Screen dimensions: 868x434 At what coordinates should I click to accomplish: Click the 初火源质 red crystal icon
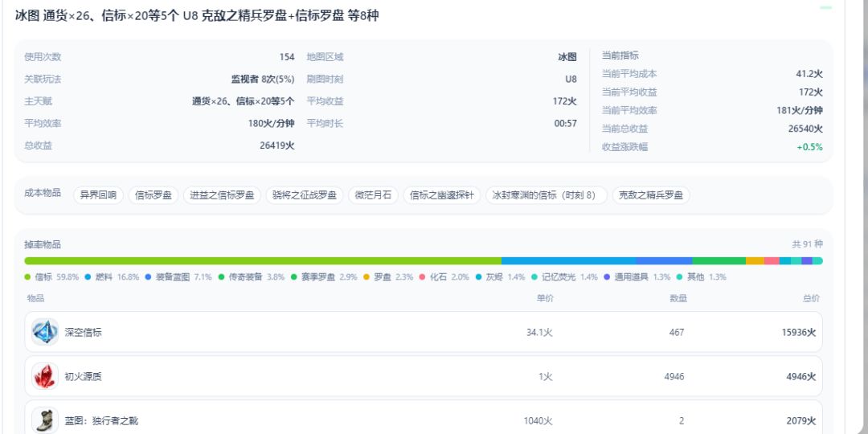coord(45,376)
